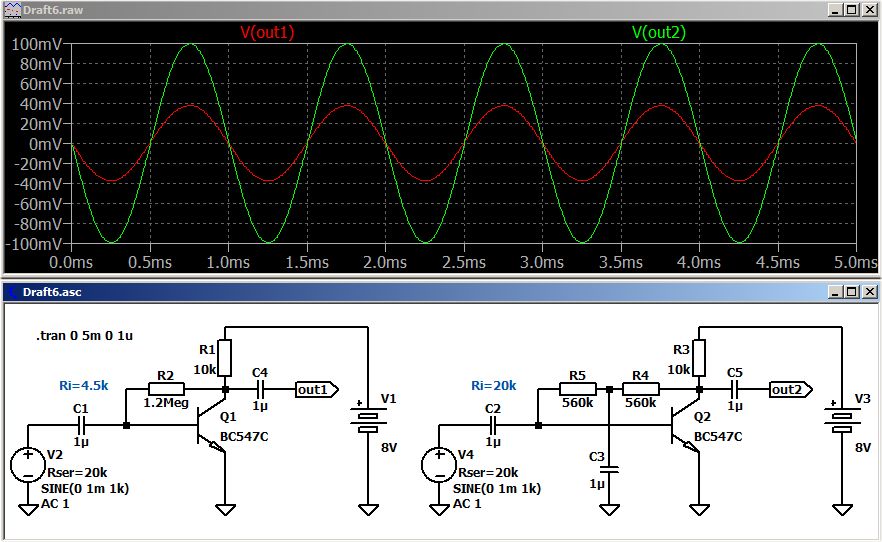Viewport: 882px width, 542px height.
Task: Click the 1µ value of capacitor C3
Action: click(x=596, y=484)
